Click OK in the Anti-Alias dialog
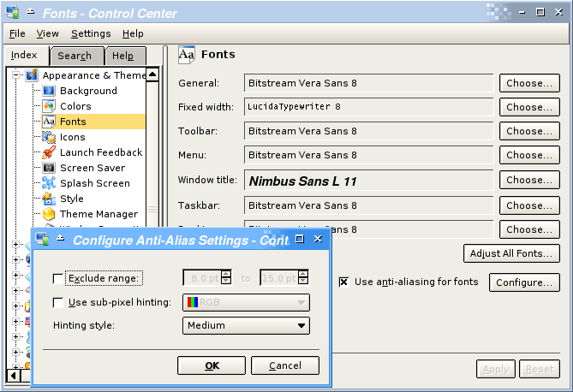573x392 pixels. (212, 365)
